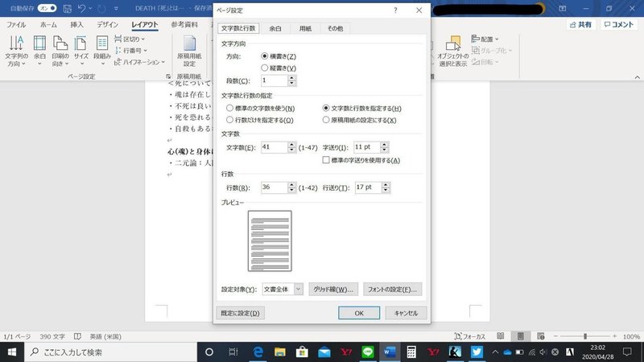
Task: Open File Explorer from taskbar
Action: [280, 352]
